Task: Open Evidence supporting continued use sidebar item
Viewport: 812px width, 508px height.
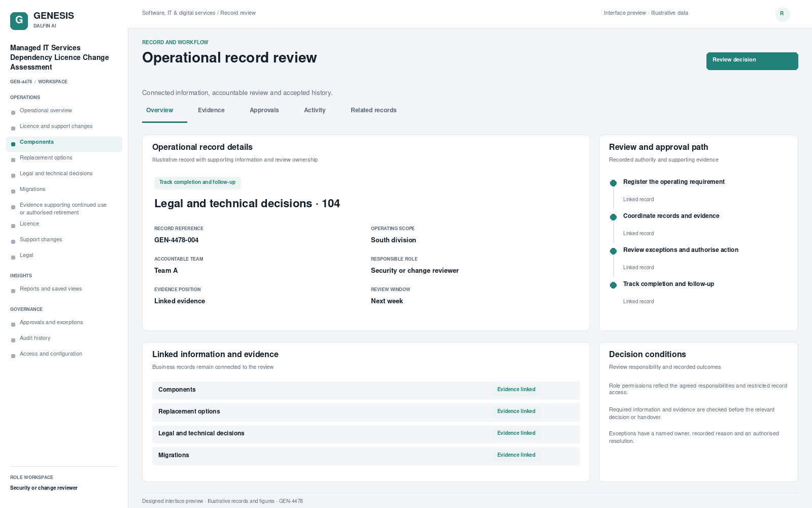Action: coord(64,209)
